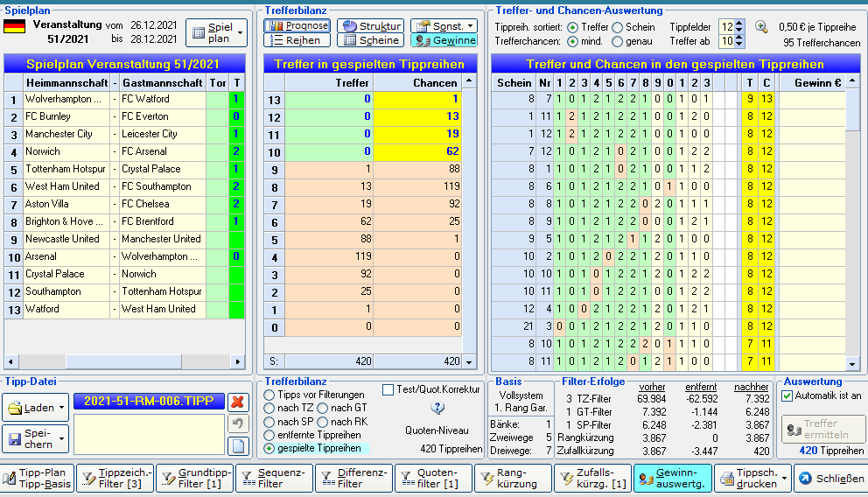
Task: Click the new blank document icon
Action: [x=238, y=446]
